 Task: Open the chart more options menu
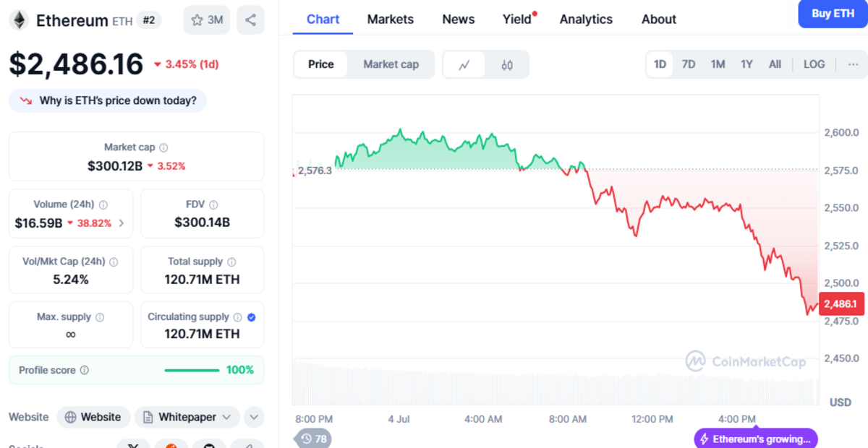coord(853,64)
